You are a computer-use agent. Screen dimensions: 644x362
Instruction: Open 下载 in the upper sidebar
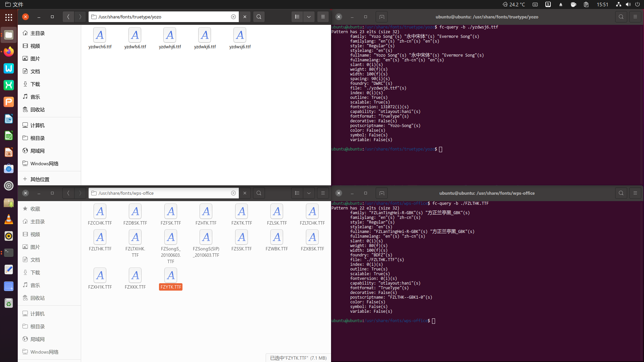[49, 84]
